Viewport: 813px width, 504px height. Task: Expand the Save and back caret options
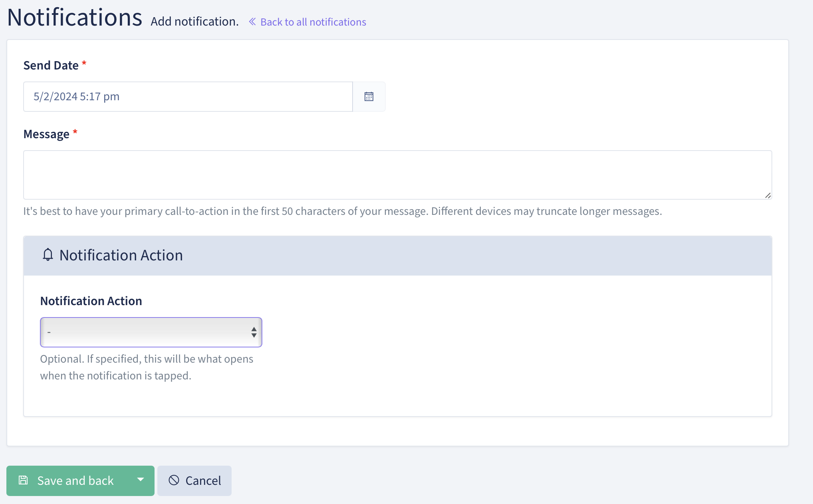[x=141, y=480]
